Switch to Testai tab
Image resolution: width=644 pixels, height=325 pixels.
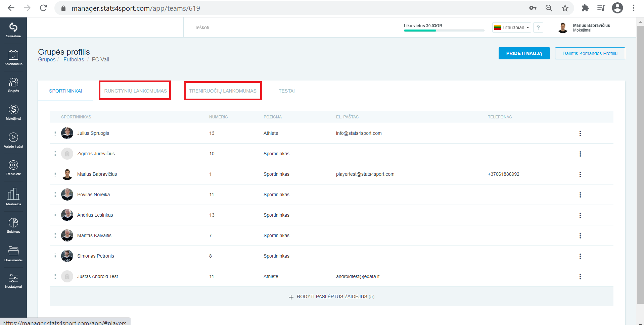tap(286, 91)
